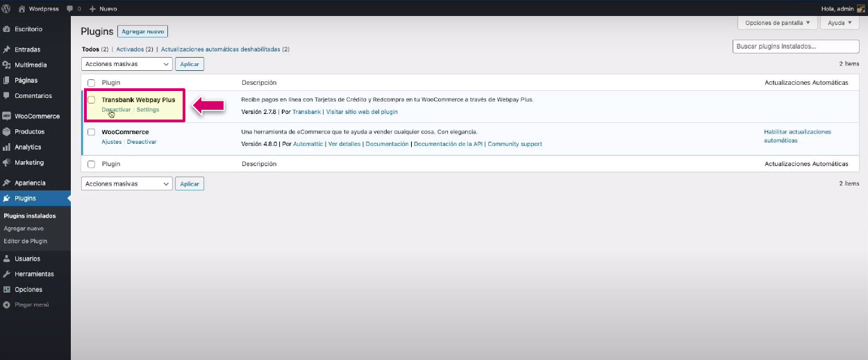Image resolution: width=868 pixels, height=360 pixels.
Task: Click the WooCommerce icon in sidebar
Action: tap(6, 116)
